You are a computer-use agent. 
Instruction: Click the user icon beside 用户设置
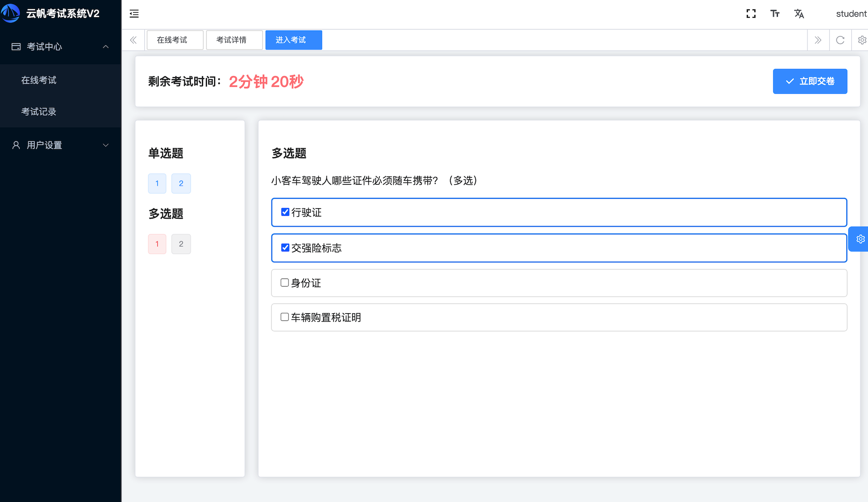point(16,145)
